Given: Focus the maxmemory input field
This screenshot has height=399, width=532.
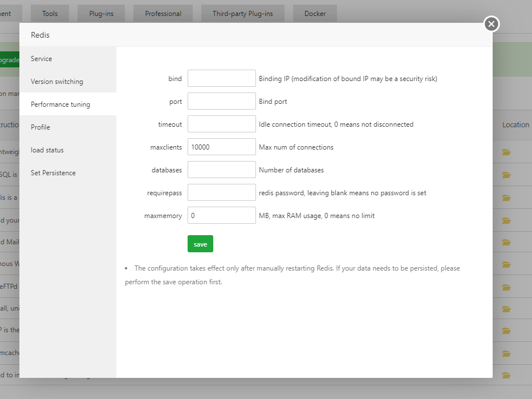Looking at the screenshot, I should point(221,215).
